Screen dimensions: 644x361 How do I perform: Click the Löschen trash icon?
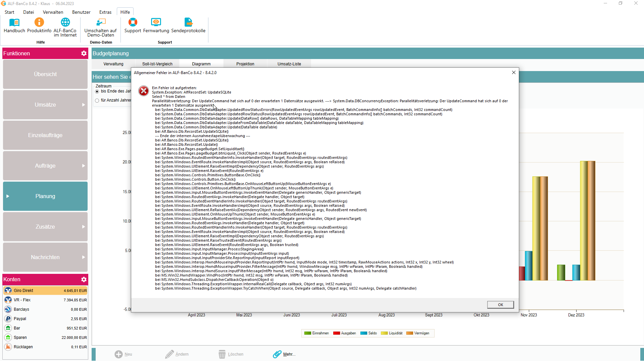click(x=222, y=354)
